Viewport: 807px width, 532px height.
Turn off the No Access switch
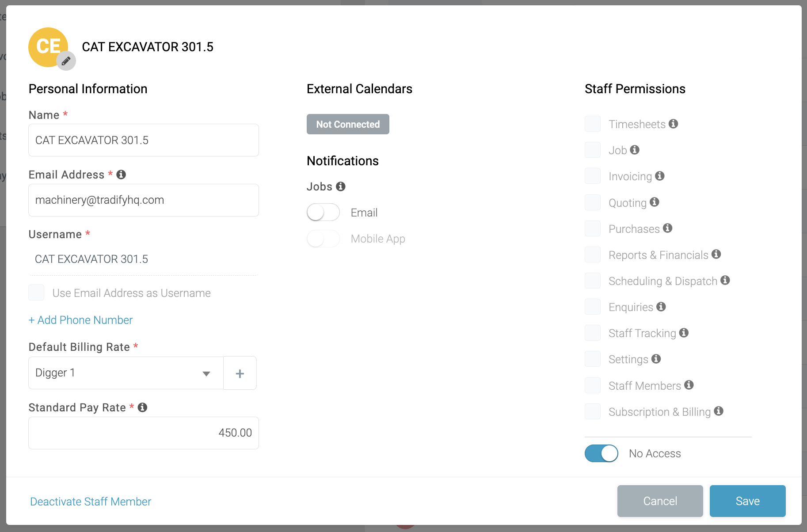pos(601,453)
